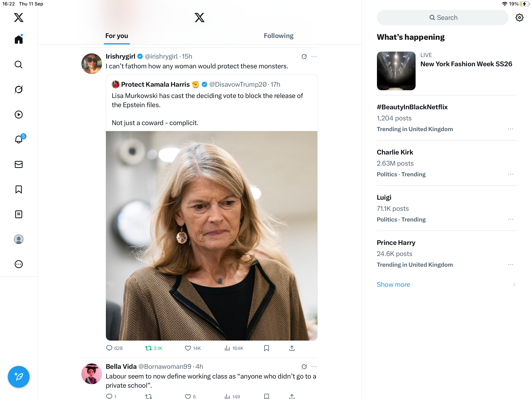
Task: Open New York Fashion Week live thumbnail
Action: [396, 71]
